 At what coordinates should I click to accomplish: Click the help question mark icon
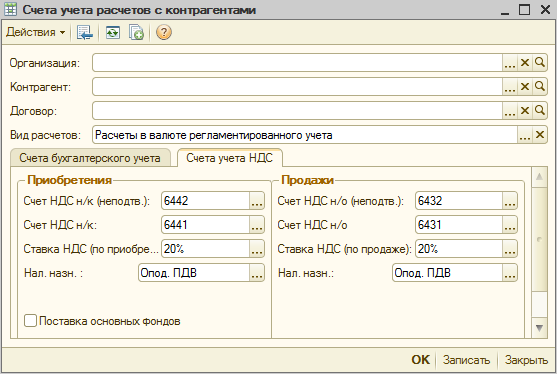(x=163, y=32)
